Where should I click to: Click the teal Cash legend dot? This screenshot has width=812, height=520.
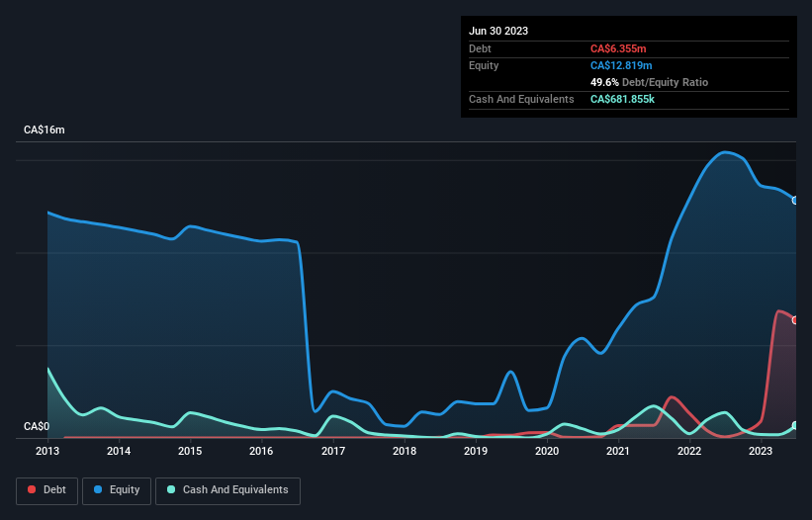pyautogui.click(x=171, y=489)
